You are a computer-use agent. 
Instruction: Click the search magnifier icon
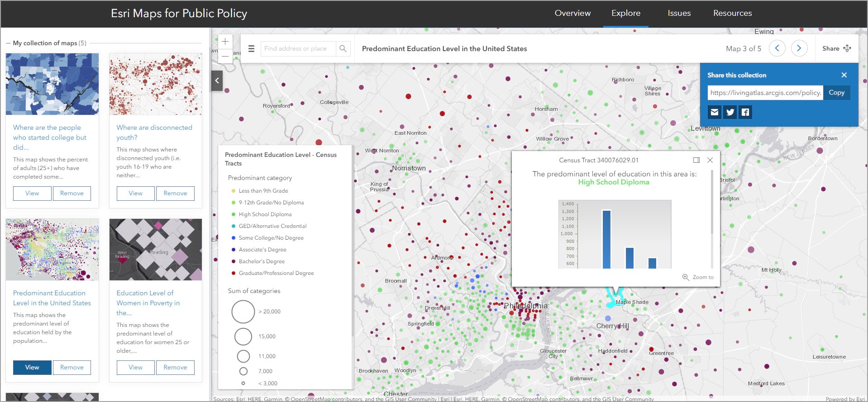coord(343,48)
